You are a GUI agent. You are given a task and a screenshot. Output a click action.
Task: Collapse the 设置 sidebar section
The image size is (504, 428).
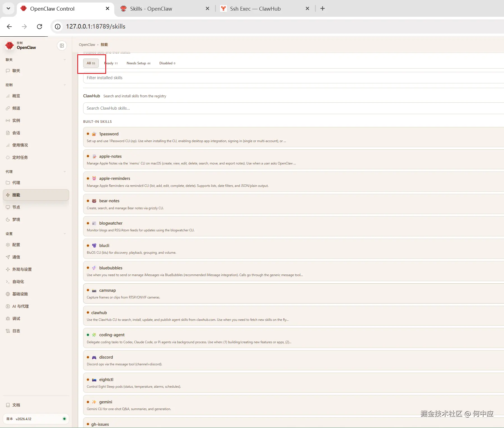65,234
